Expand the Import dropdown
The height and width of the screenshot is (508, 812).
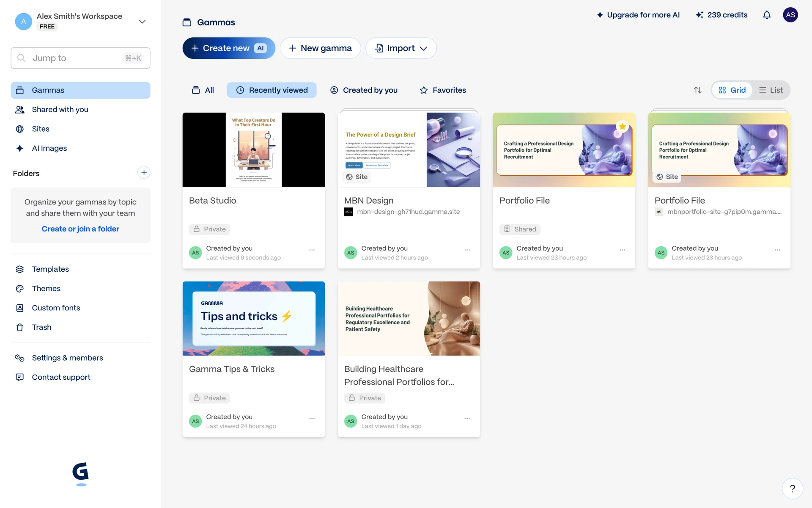[x=401, y=48]
